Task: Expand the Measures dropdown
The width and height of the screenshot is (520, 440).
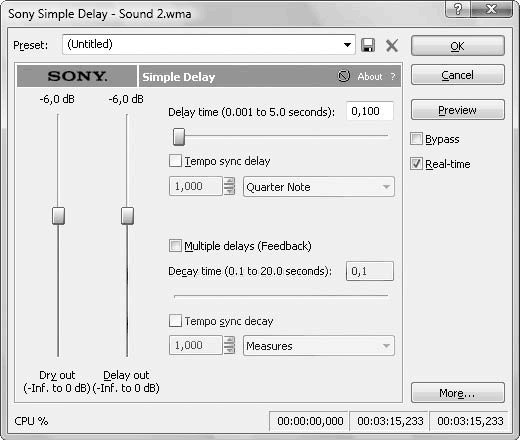Action: point(318,346)
